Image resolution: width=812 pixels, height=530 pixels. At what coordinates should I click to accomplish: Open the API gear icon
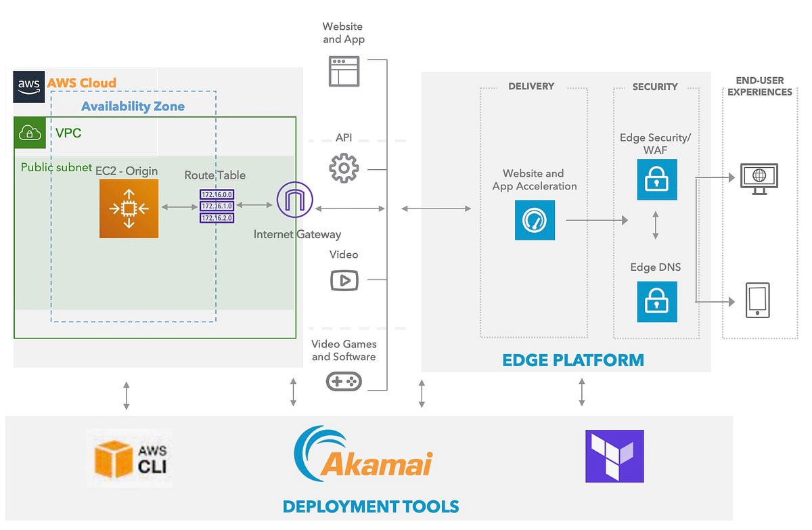344,169
